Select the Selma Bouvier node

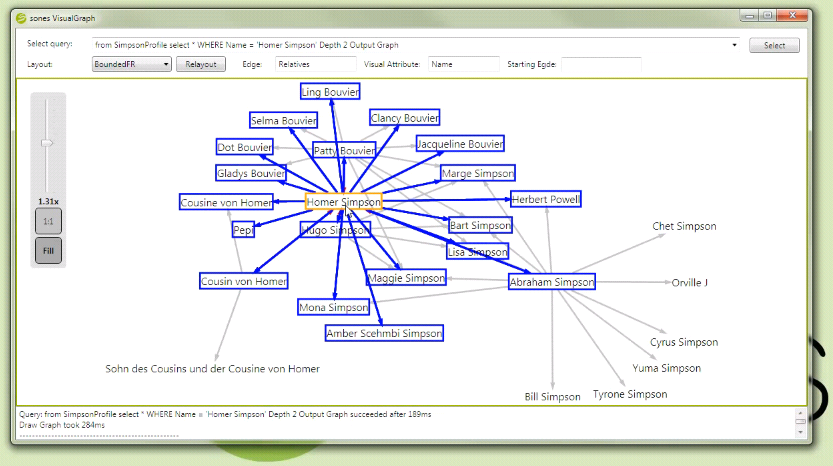tap(284, 120)
